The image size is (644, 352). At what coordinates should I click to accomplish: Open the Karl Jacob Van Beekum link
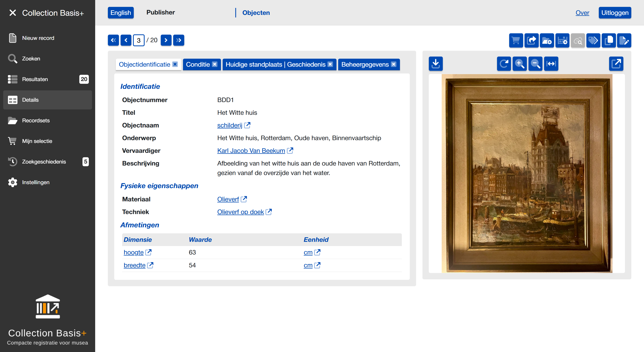[x=251, y=151]
